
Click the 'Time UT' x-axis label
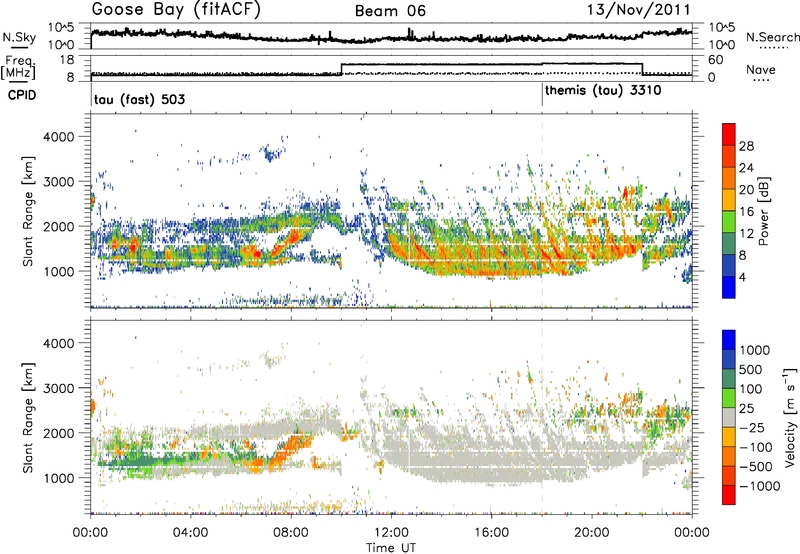coord(391,548)
